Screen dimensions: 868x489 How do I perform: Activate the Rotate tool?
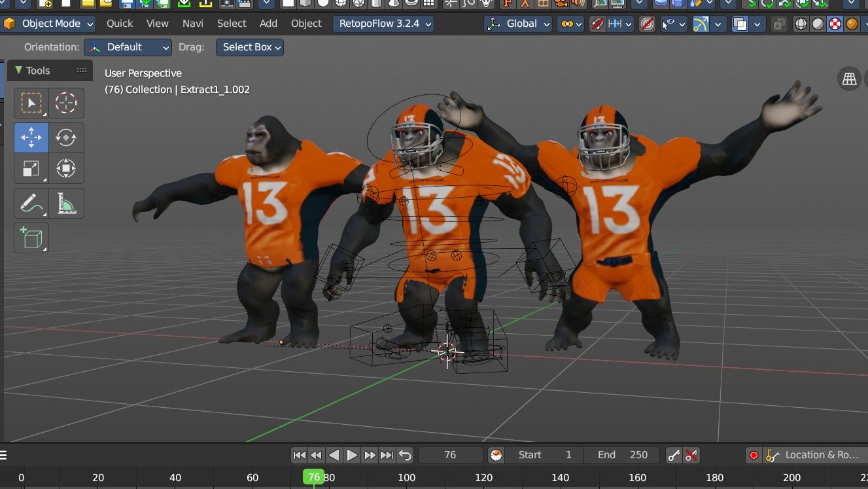(66, 137)
